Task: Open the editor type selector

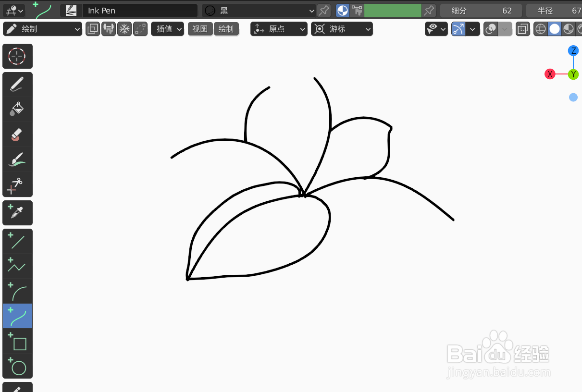Action: click(13, 10)
